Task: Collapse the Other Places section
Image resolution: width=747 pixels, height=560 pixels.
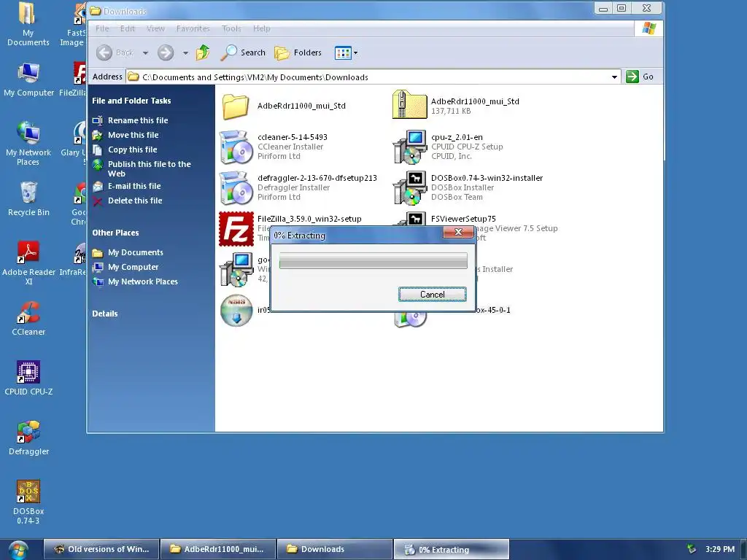Action: coord(115,233)
